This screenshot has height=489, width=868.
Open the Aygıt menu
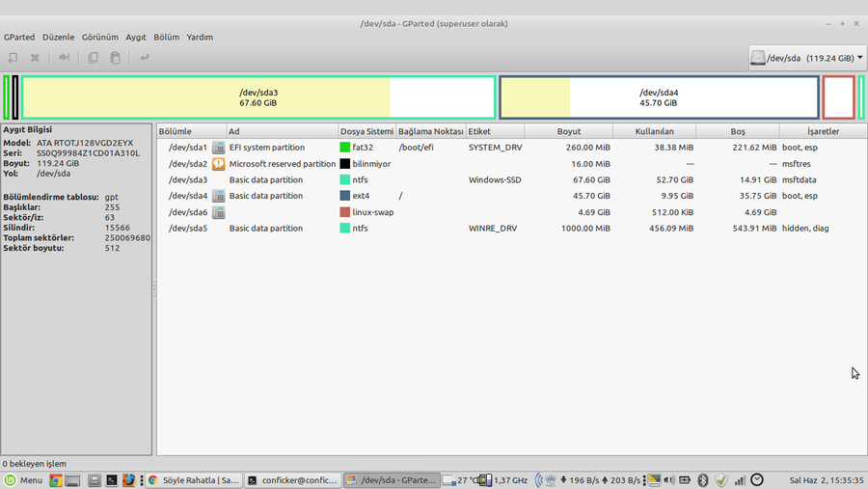click(136, 37)
